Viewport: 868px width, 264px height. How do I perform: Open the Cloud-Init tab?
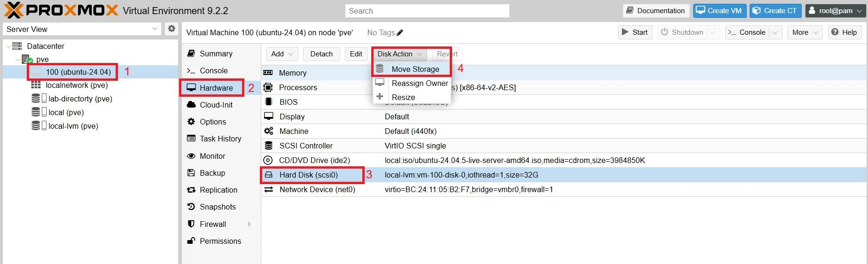(221, 105)
